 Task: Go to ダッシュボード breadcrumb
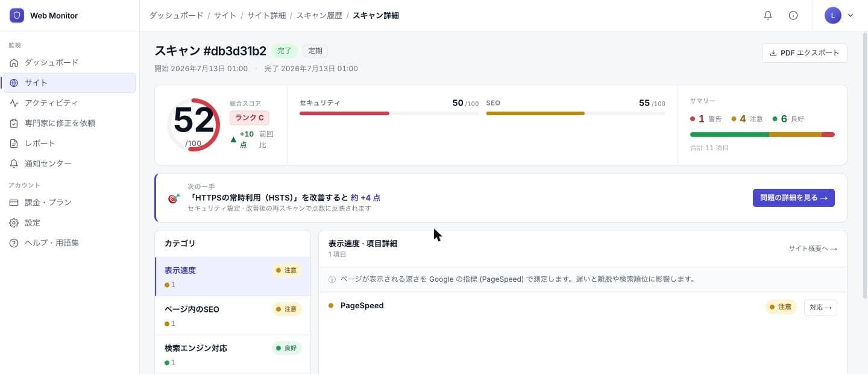pos(177,16)
